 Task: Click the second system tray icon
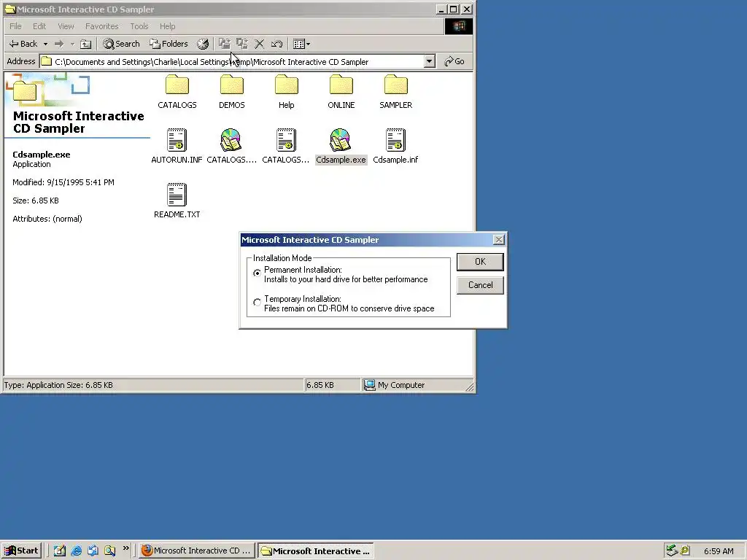(x=685, y=551)
